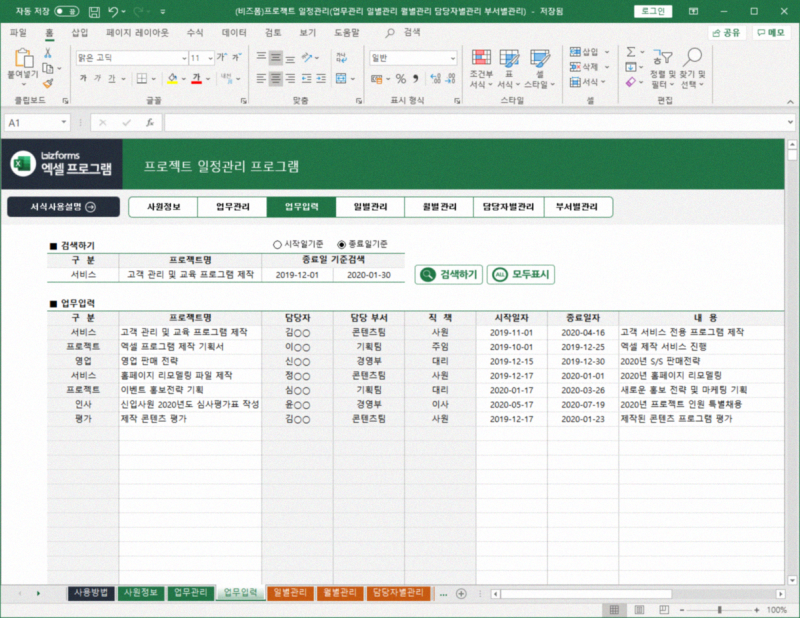Increase font size with larger 가 icon
Screen dimensions: 800x618
222,57
